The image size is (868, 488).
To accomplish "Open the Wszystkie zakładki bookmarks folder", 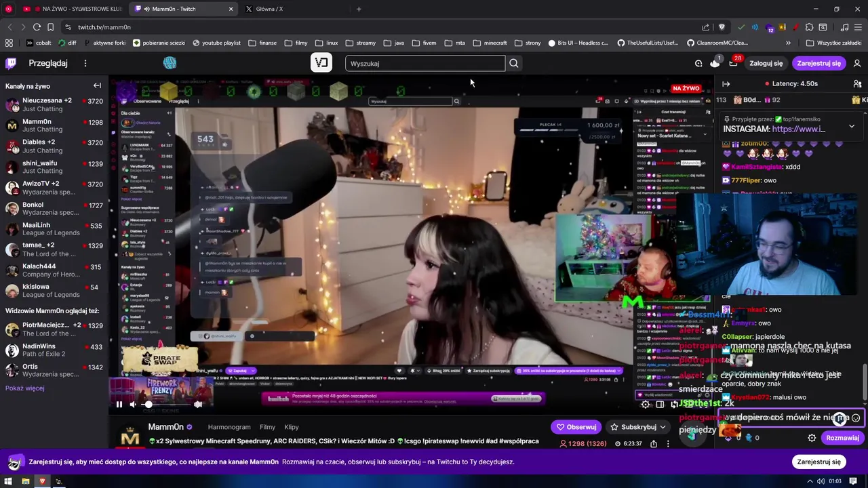I will click(x=833, y=43).
